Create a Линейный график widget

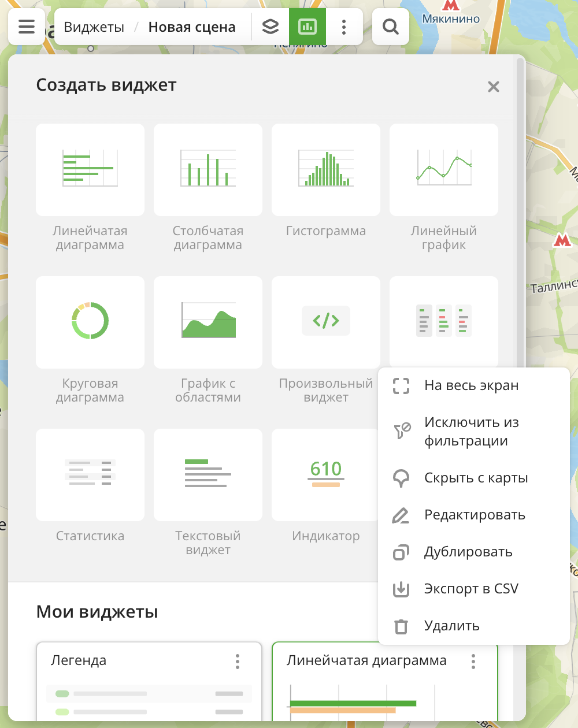tap(444, 170)
